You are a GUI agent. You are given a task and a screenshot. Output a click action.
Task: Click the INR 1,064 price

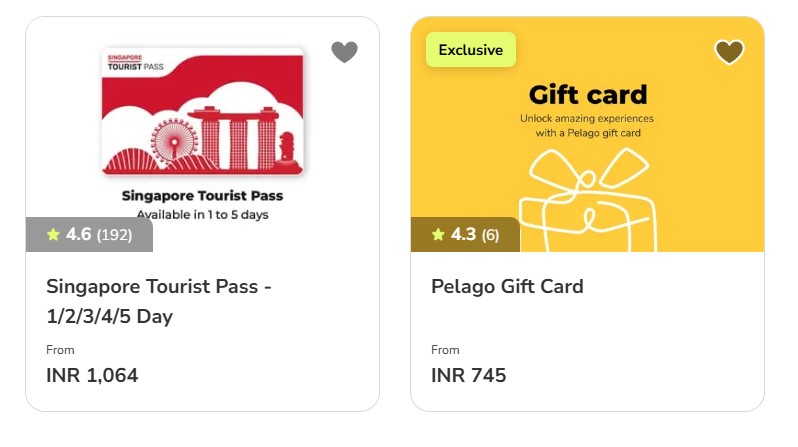[x=92, y=375]
